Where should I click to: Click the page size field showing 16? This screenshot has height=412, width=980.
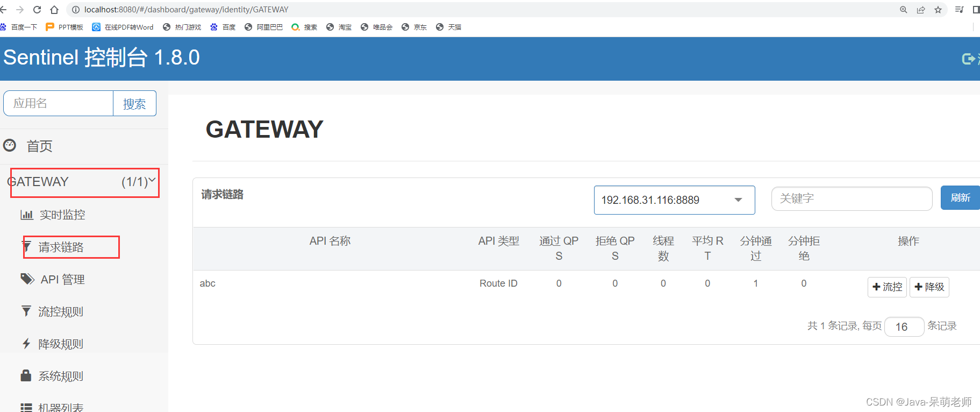(904, 326)
